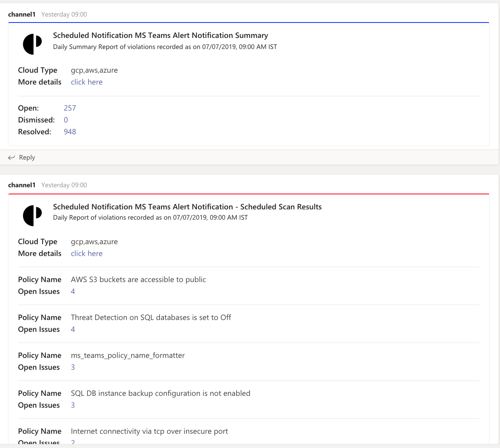Open the 0 Dismissed violations link

pos(66,120)
